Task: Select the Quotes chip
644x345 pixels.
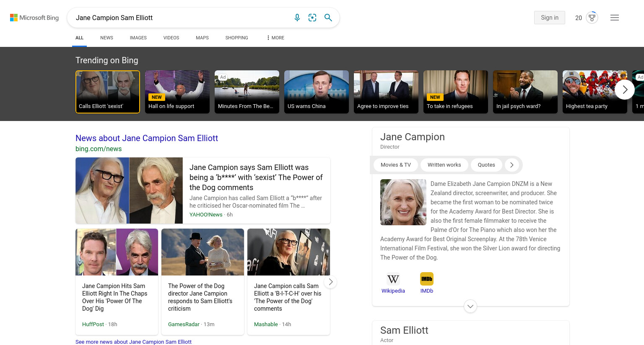Action: pyautogui.click(x=486, y=165)
